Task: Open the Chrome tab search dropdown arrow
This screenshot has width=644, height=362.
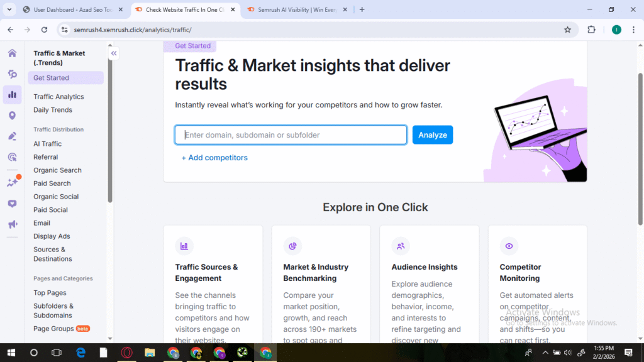Action: [9, 9]
